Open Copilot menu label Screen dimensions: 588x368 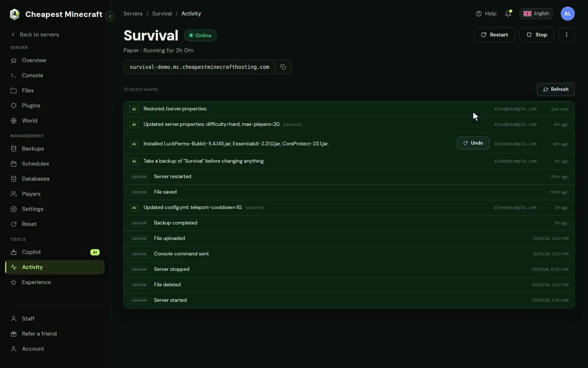(x=32, y=252)
